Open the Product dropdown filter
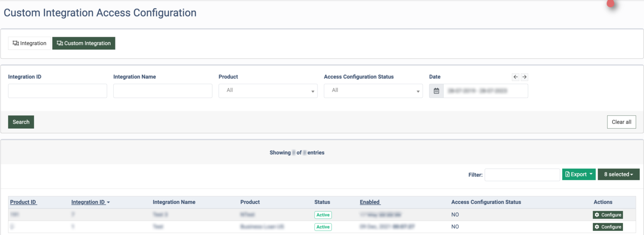The height and width of the screenshot is (235, 644). (x=268, y=91)
